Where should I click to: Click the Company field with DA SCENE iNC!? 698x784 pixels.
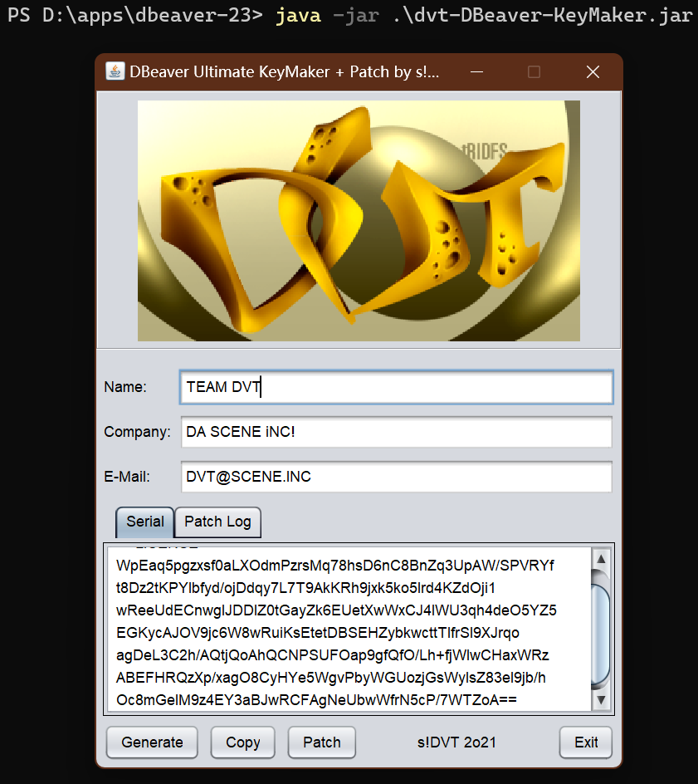tap(396, 432)
